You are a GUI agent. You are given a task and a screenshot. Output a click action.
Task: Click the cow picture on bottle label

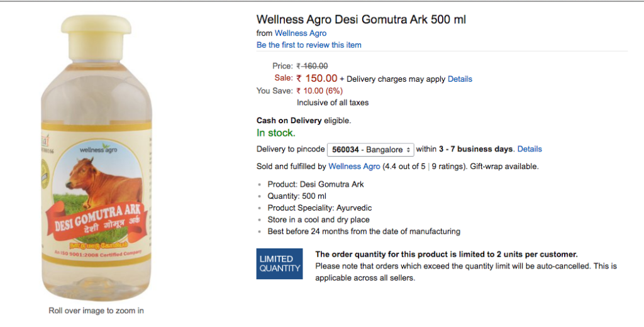click(x=105, y=182)
